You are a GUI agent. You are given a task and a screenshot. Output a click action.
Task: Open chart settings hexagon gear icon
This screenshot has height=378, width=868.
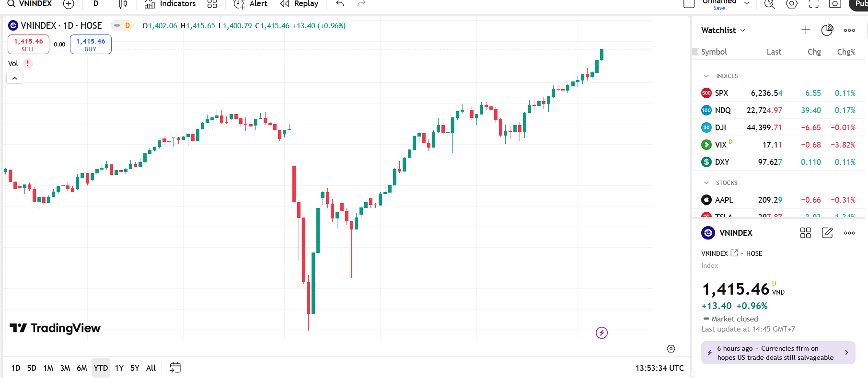tap(791, 4)
